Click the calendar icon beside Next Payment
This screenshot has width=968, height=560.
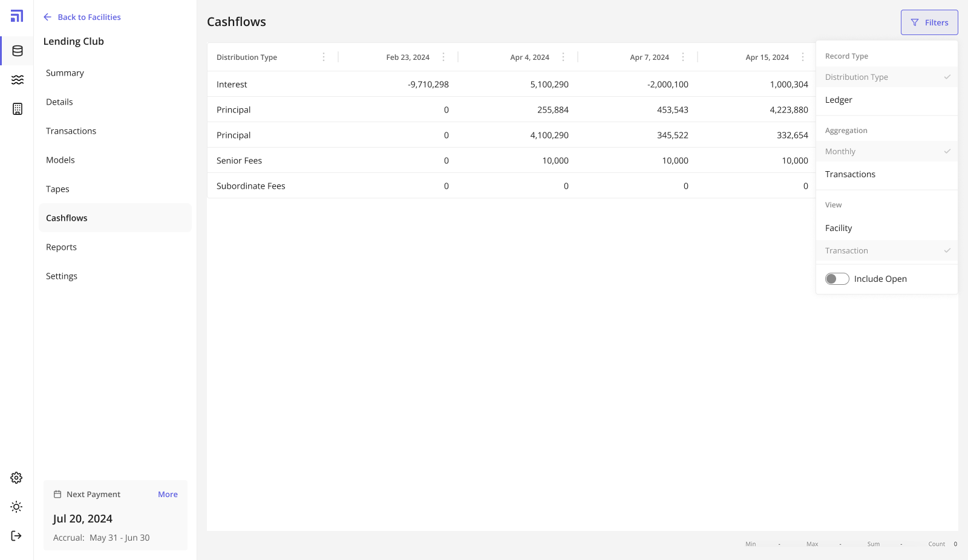[57, 494]
